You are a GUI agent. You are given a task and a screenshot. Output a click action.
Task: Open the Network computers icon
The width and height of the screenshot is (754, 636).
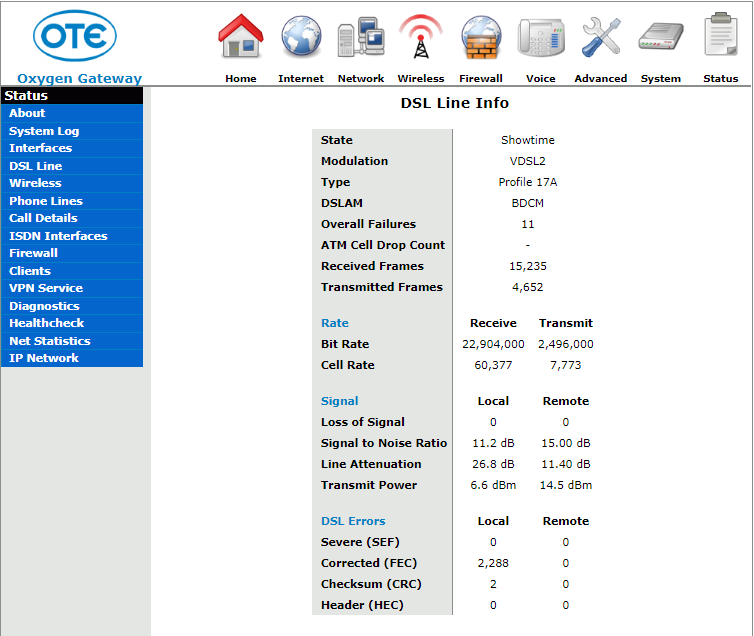361,37
